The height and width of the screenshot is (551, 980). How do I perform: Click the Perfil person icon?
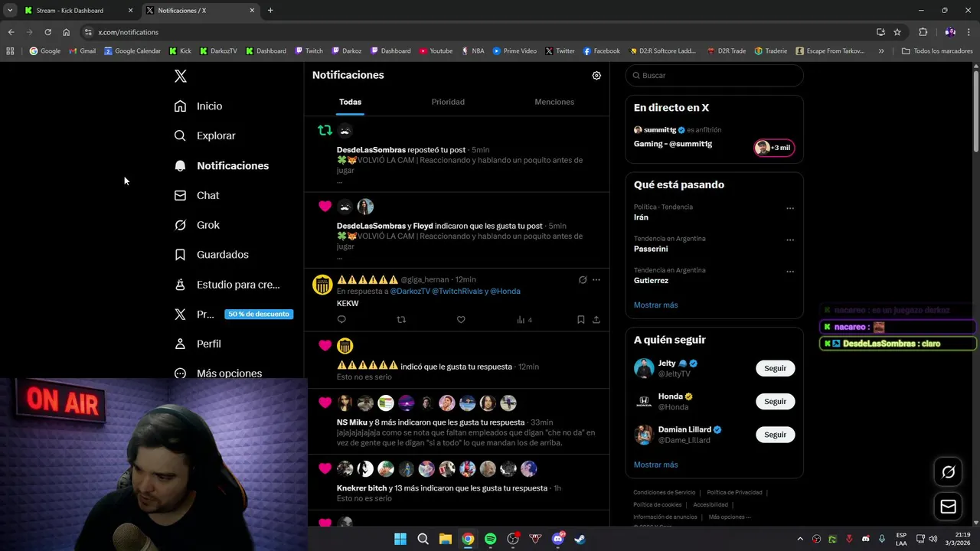coord(180,344)
